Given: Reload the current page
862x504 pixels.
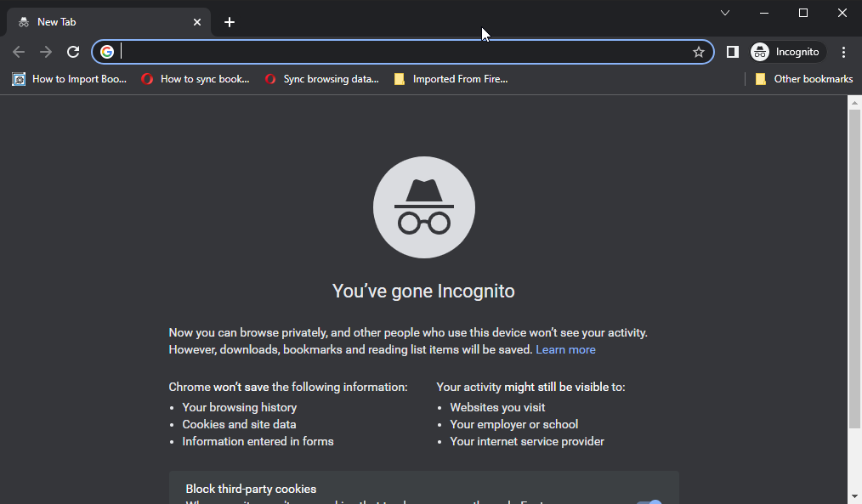Looking at the screenshot, I should click(73, 52).
